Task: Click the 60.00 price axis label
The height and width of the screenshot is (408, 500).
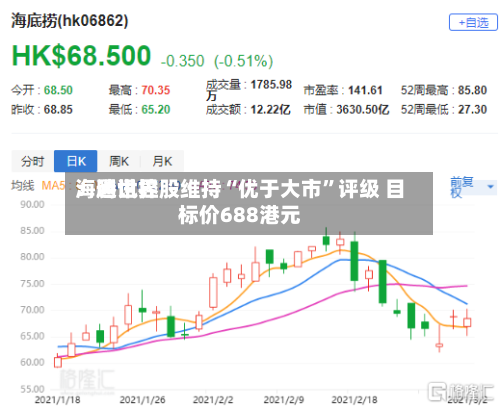Action: pos(32,362)
